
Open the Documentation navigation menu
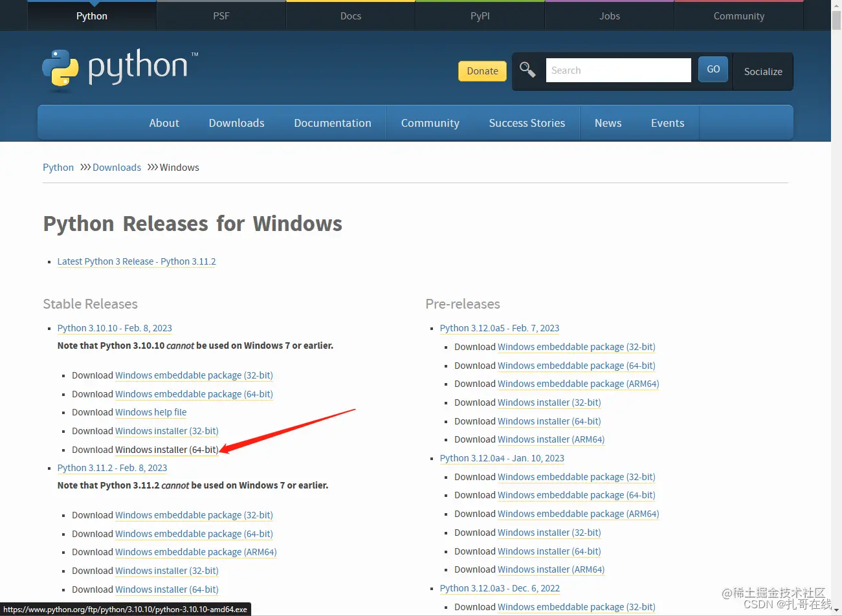click(x=333, y=123)
